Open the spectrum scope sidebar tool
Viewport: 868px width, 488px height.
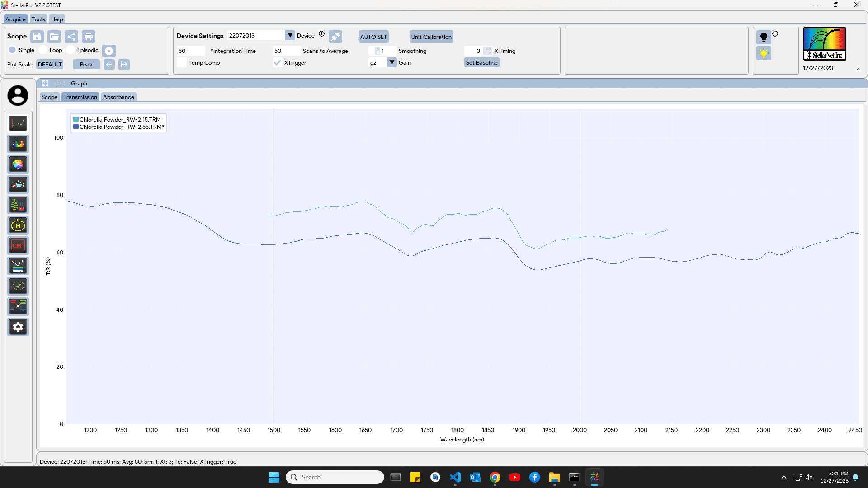point(18,123)
